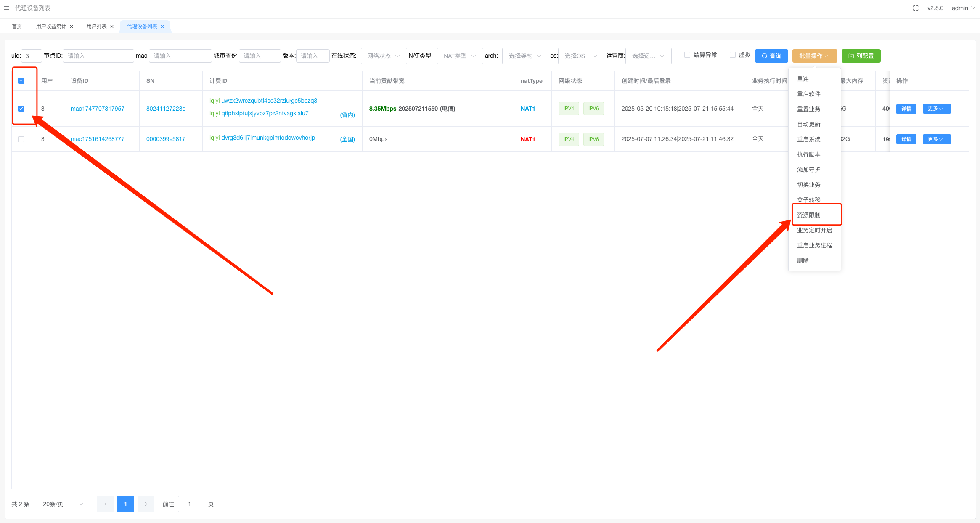Image resolution: width=980 pixels, height=523 pixels.
Task: Select 资源限制 from batch menu
Action: coord(808,215)
